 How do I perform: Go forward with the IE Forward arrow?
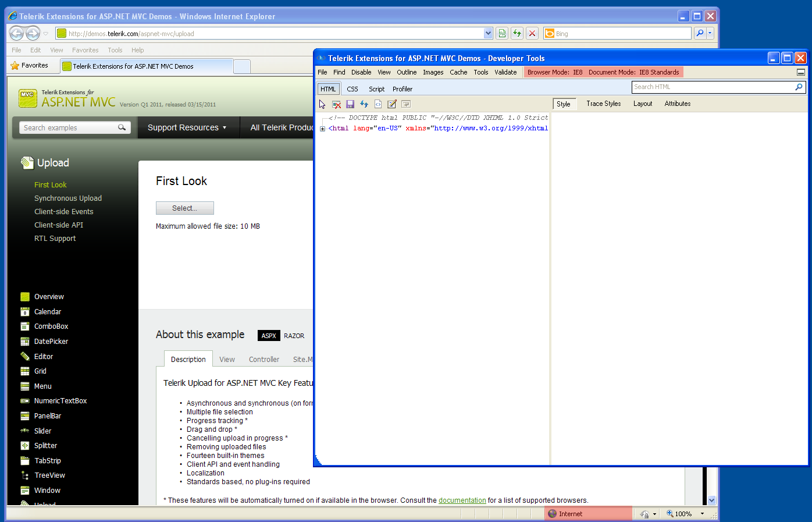click(33, 33)
